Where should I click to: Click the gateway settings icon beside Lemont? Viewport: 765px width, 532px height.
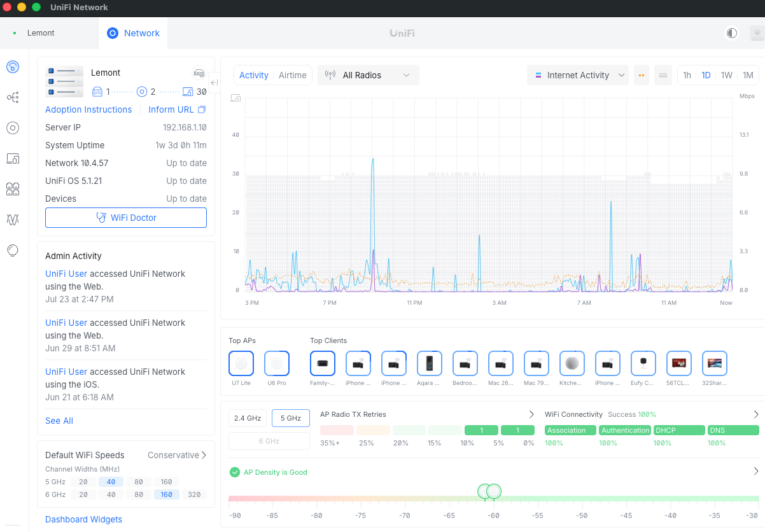[x=199, y=73]
